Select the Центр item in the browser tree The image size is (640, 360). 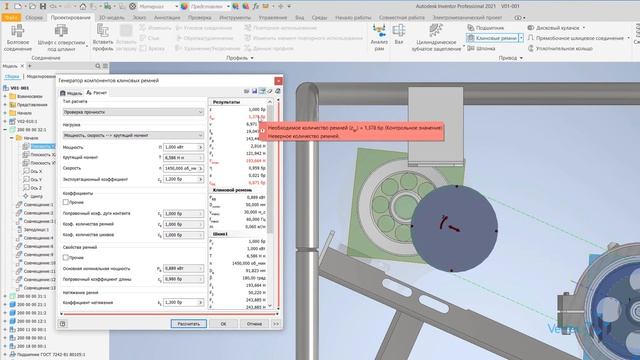(x=33, y=196)
